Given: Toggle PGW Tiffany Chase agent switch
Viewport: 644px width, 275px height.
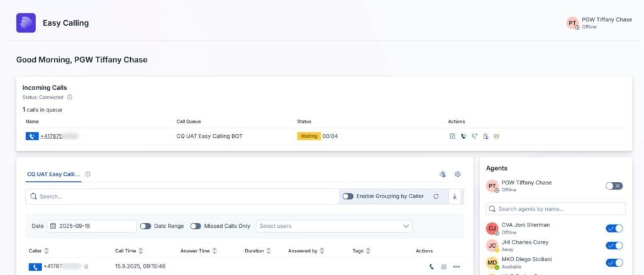Looking at the screenshot, I should [614, 186].
